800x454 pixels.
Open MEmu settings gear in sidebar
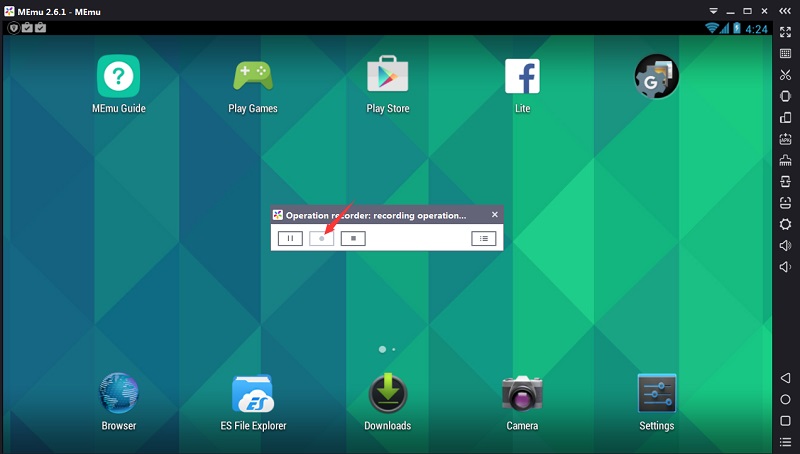[785, 224]
